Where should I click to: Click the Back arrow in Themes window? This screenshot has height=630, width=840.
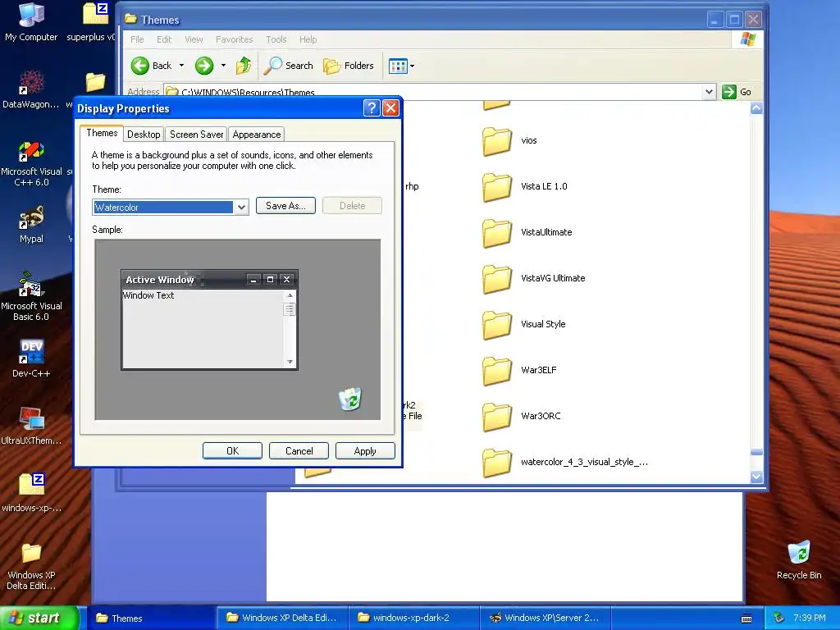tap(140, 66)
